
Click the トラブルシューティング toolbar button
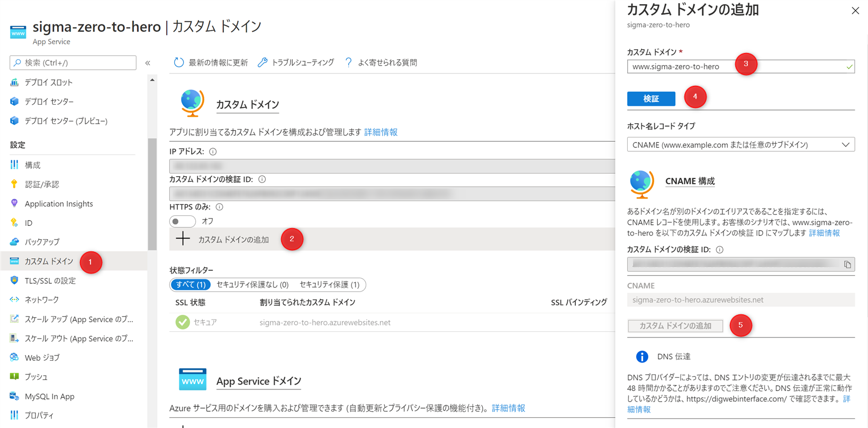(296, 62)
